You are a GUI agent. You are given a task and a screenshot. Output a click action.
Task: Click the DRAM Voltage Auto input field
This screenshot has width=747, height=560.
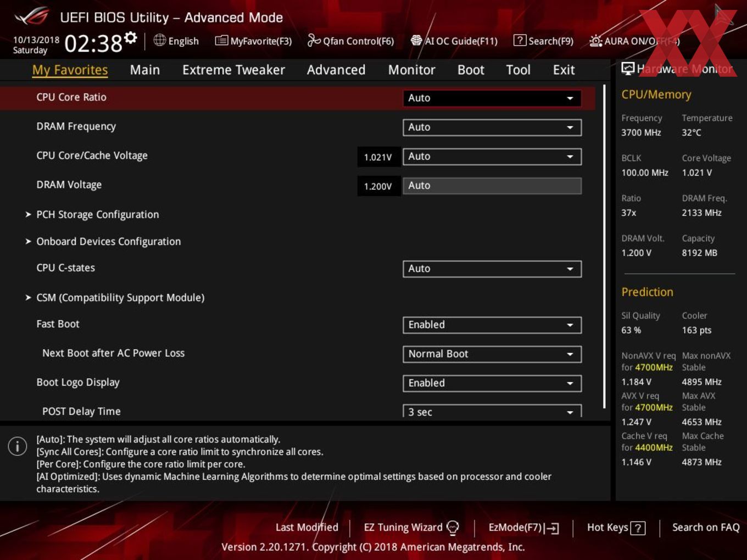[x=492, y=186]
